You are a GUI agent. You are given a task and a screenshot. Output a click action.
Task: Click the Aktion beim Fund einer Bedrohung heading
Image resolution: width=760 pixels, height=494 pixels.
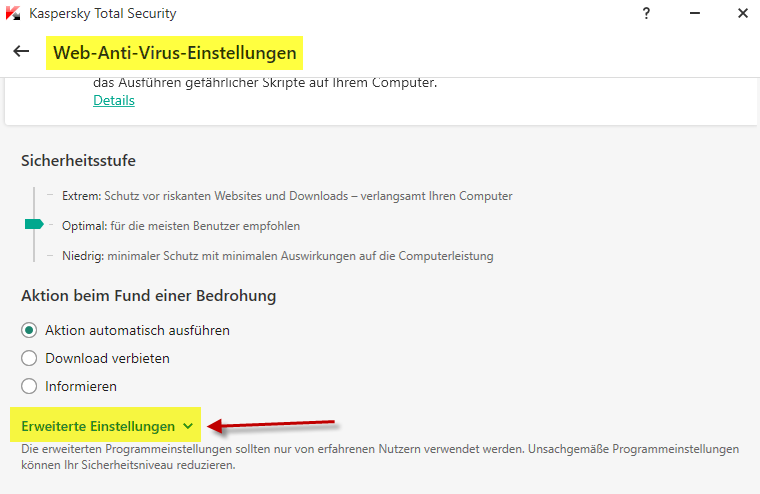[148, 296]
